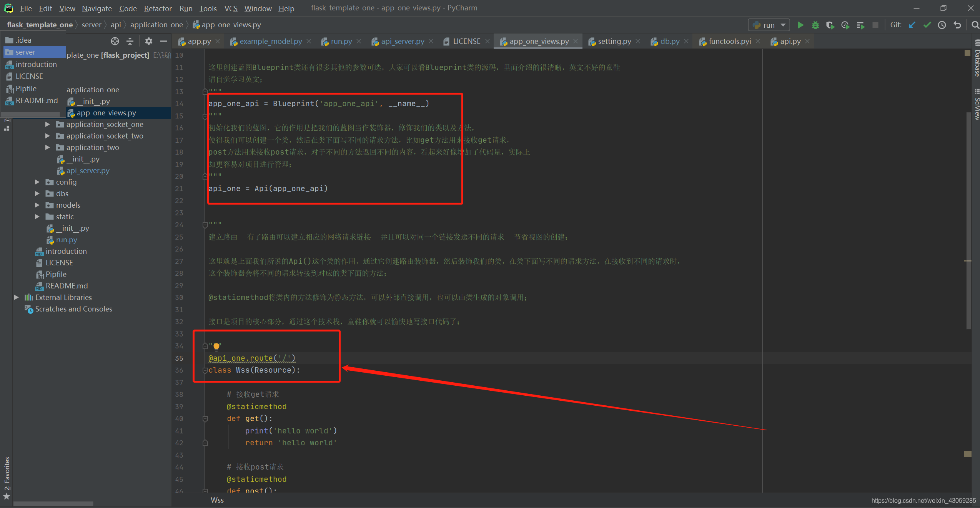Collapse the code fold at line 14
Viewport: 980px width, 508px height.
[205, 92]
